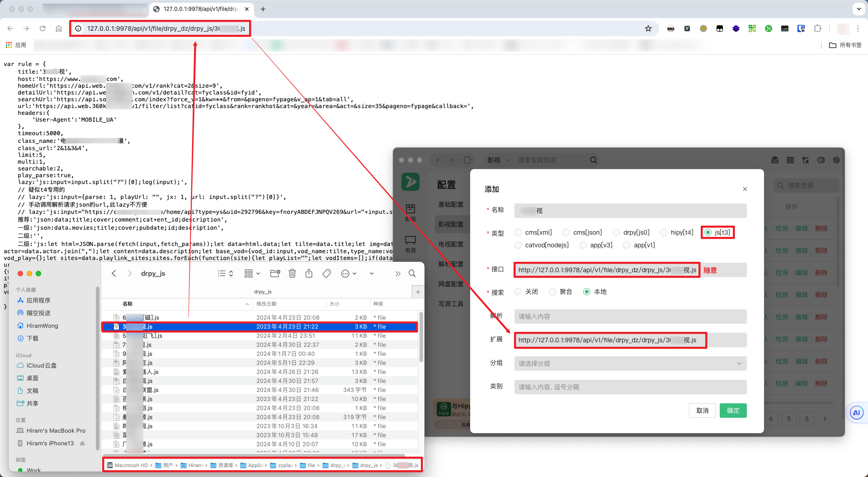Eject Hiram's iPhone13 in sidebar
This screenshot has height=477, width=868.
[82, 443]
